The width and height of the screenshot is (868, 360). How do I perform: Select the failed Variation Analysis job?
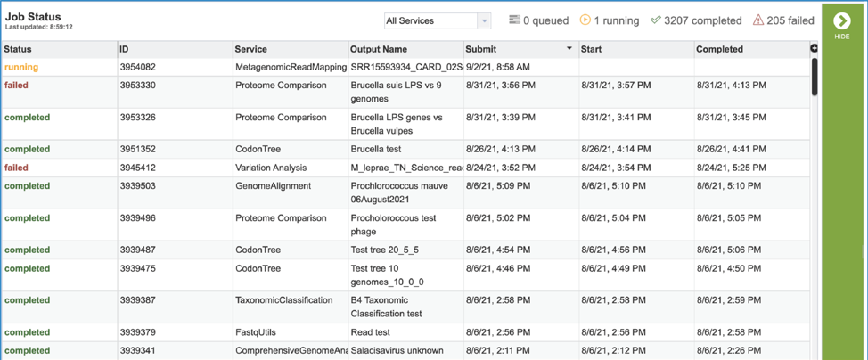(x=405, y=168)
